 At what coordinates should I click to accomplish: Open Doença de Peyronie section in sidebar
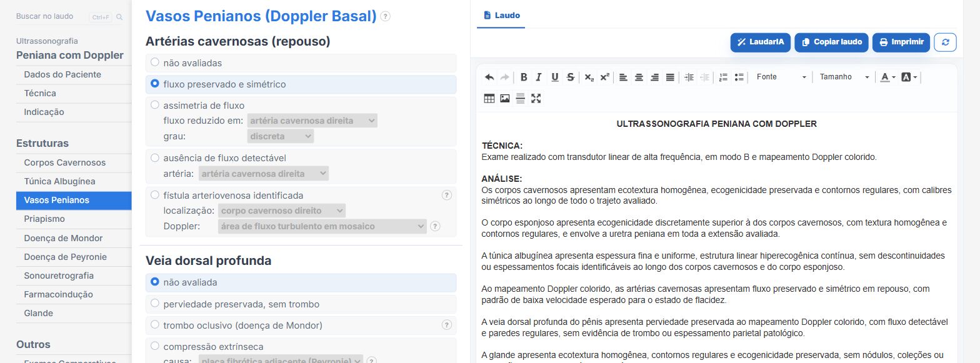tap(74, 257)
